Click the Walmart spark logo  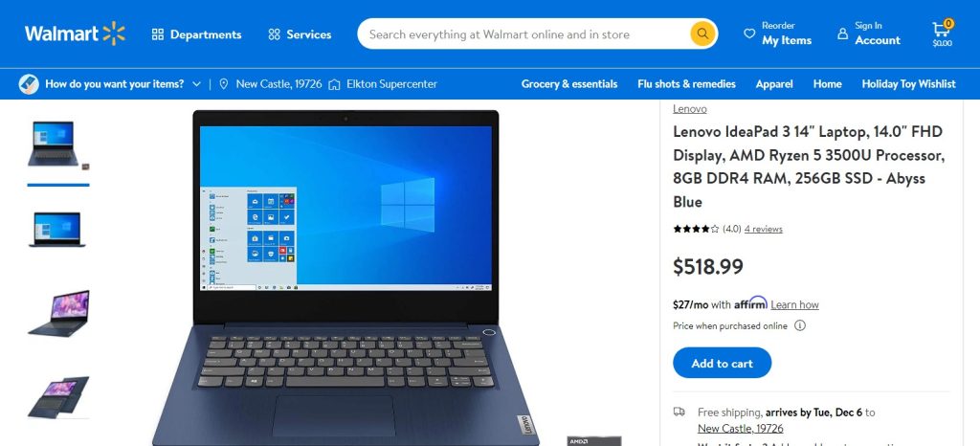(114, 33)
